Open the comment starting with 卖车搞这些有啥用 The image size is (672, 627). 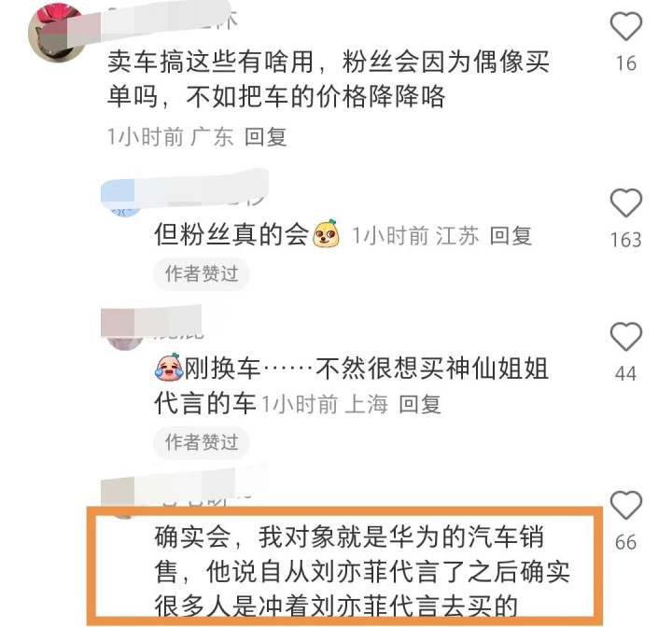coord(328,79)
